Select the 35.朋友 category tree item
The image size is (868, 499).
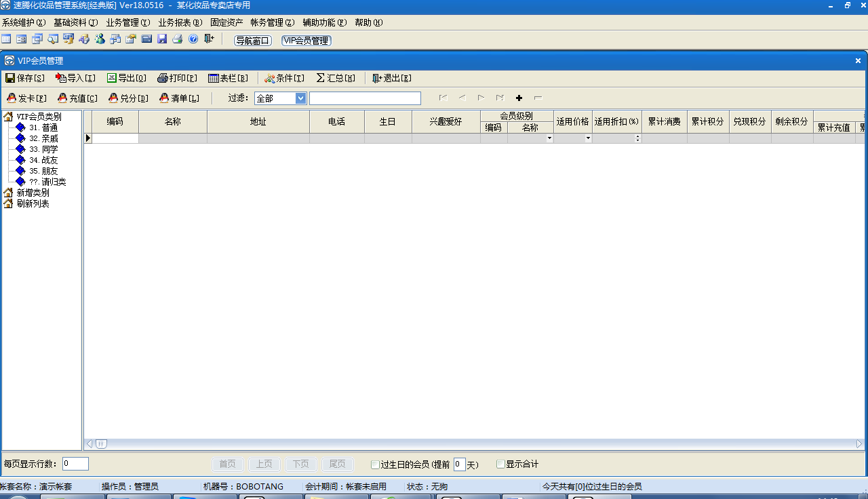[x=43, y=171]
